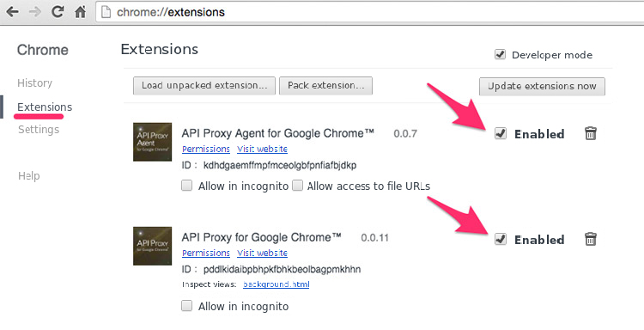Click the browser back arrow
The height and width of the screenshot is (330, 644).
click(12, 11)
